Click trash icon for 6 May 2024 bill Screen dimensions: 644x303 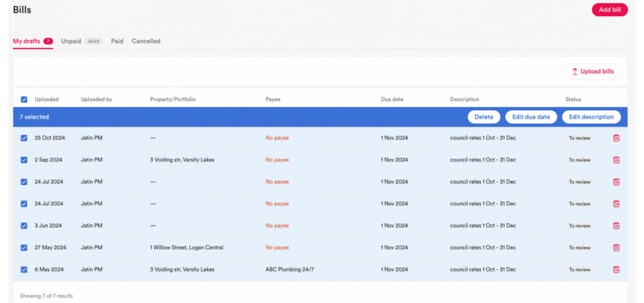pos(616,269)
